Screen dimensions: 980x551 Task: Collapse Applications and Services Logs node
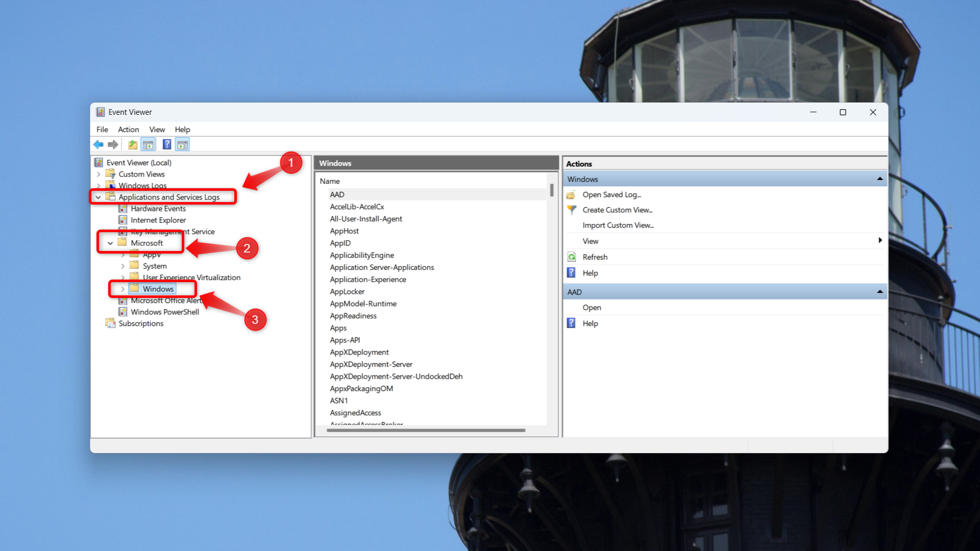point(99,197)
